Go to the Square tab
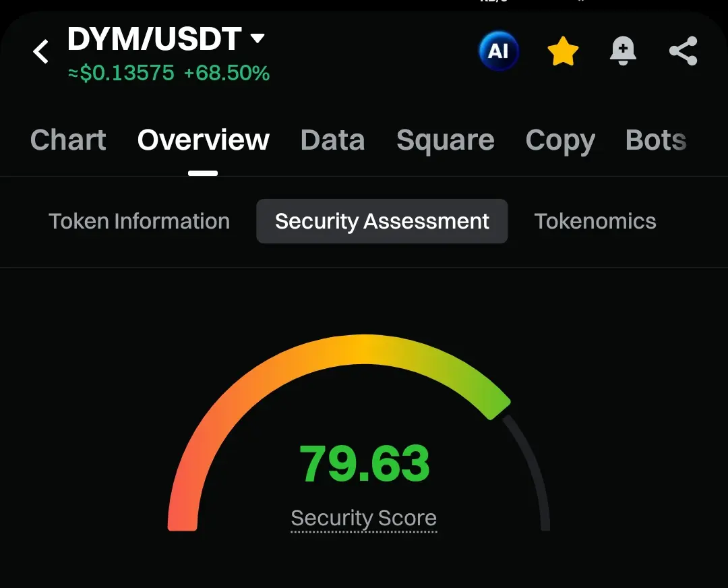Screen dimensions: 728x588 [446, 141]
